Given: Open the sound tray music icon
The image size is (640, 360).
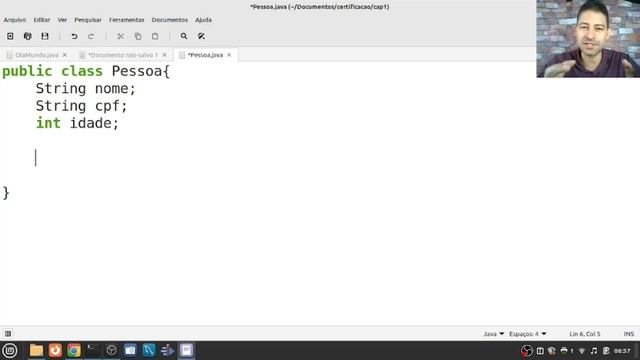Looking at the screenshot, I should (x=594, y=351).
